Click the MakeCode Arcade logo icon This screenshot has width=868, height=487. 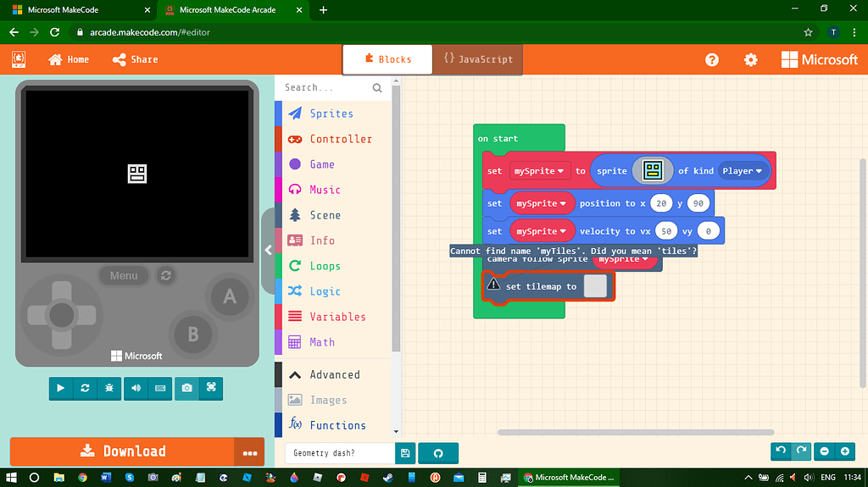(x=19, y=59)
